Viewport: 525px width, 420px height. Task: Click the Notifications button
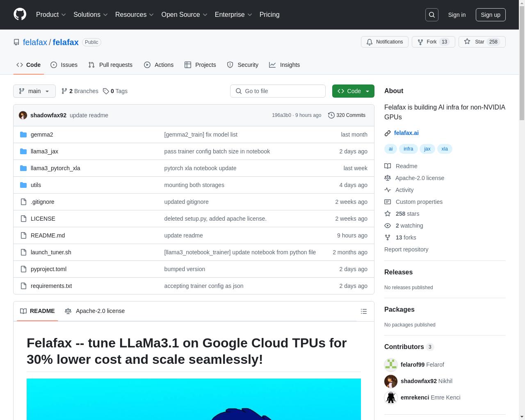click(385, 42)
